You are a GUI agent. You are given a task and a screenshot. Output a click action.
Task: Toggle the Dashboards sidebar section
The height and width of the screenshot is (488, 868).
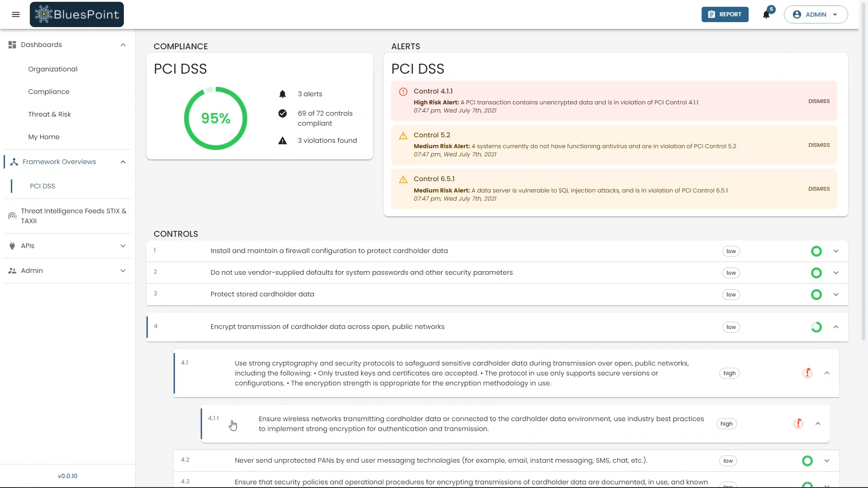[123, 45]
